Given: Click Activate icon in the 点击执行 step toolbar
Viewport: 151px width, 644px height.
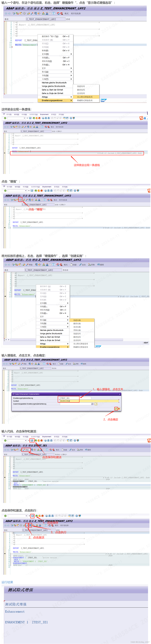Looking at the screenshot, I should point(27,526).
